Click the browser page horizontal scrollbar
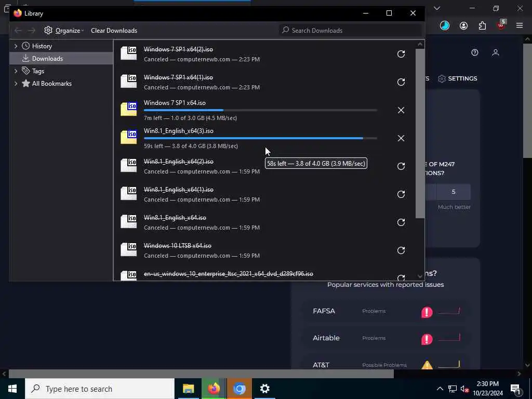Screen dimensions: 532x399 point(201,374)
